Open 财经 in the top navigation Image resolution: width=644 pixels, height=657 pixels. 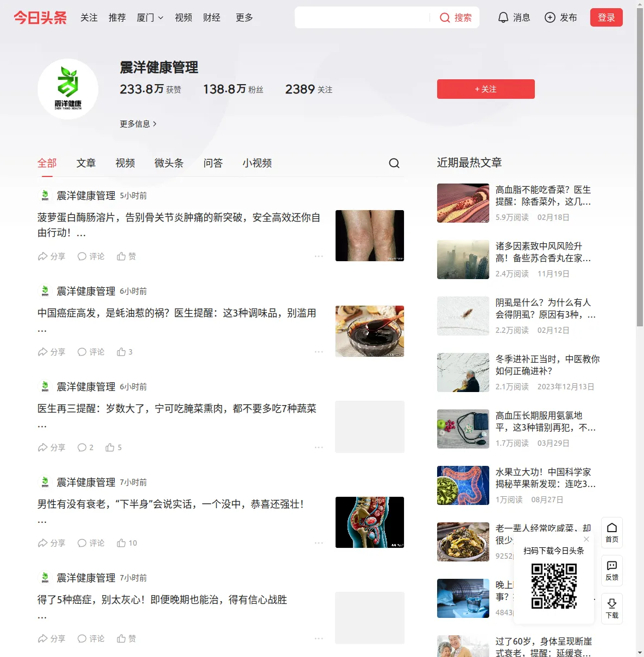pyautogui.click(x=212, y=17)
